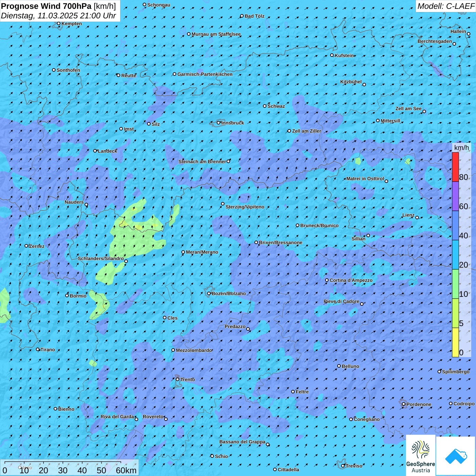Image resolution: width=476 pixels, height=476 pixels.
Task: Click the 'Bassano del Grappa' label
Action: click(242, 442)
